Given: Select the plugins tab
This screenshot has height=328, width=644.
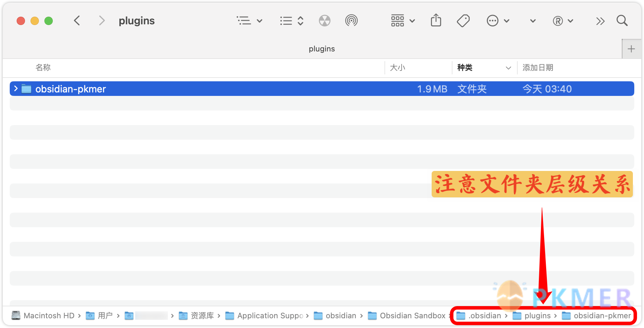Looking at the screenshot, I should coord(322,49).
